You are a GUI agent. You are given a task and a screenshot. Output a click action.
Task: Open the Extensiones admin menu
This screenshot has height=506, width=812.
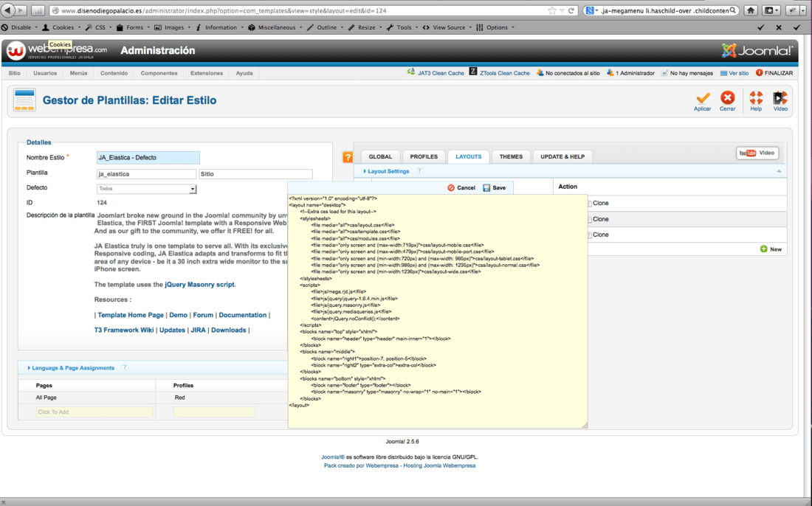click(207, 73)
